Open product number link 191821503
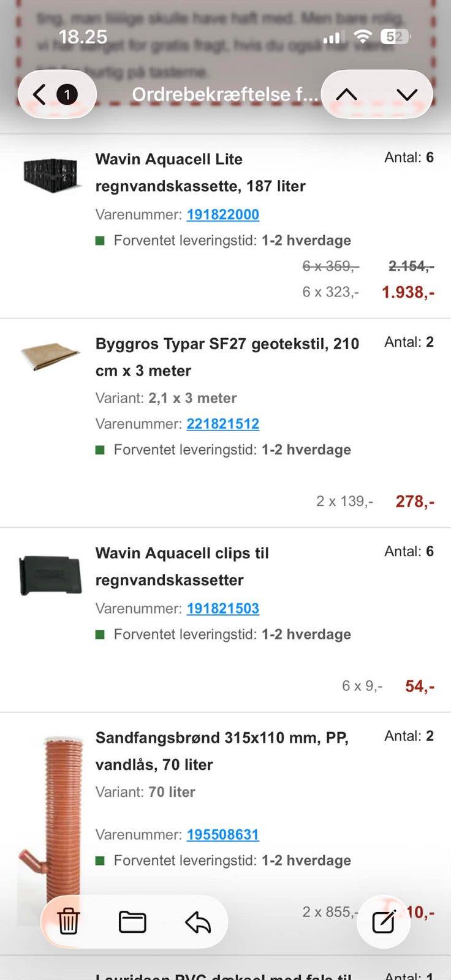Image resolution: width=451 pixels, height=980 pixels. (223, 608)
